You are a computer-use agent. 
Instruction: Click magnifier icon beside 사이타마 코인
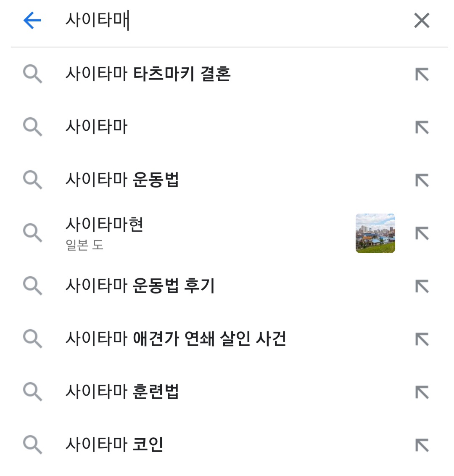point(32,445)
